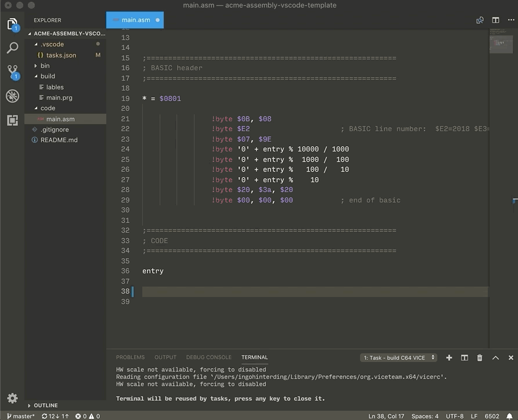The width and height of the screenshot is (518, 420).
Task: Close the terminal panel
Action: 510,358
